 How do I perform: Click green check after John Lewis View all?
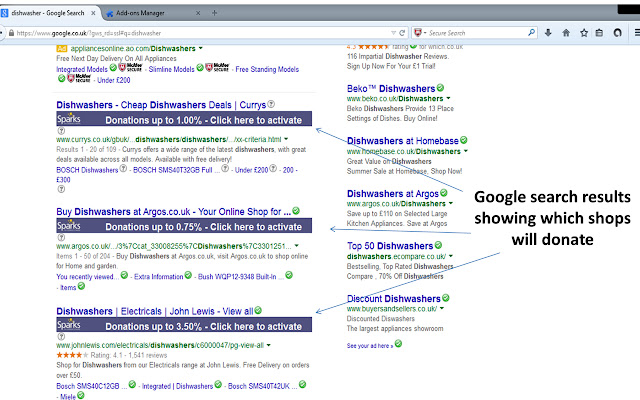258,310
